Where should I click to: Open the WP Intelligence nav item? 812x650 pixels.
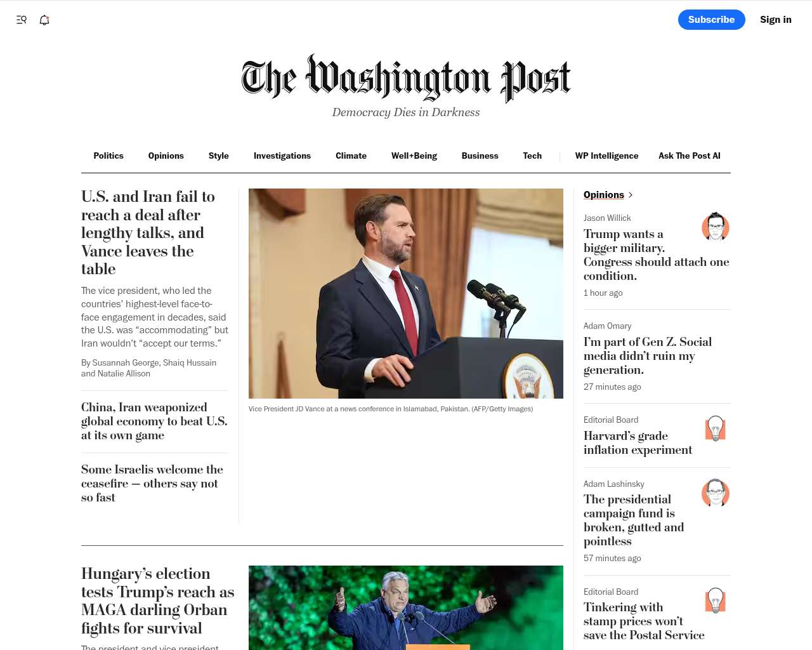point(606,156)
